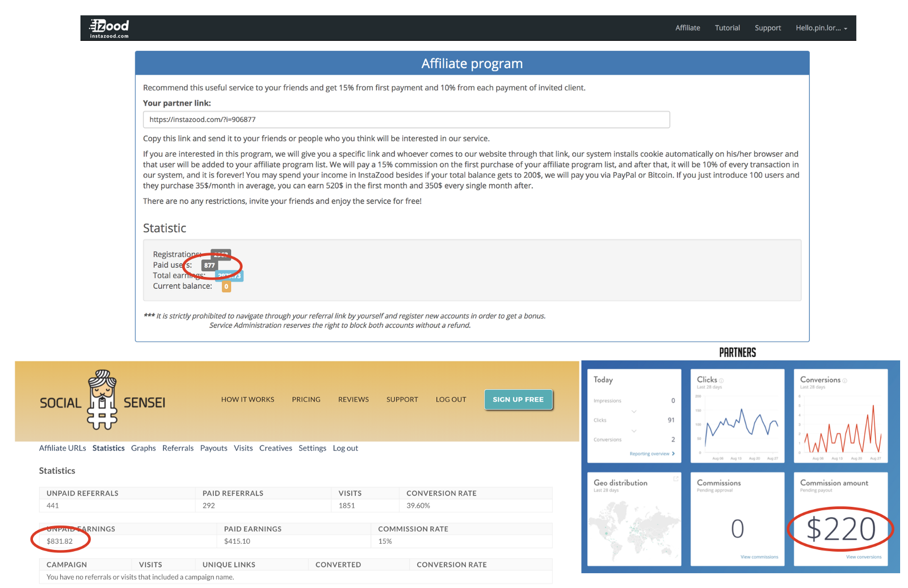Screen dimensions: 908x588
Task: Click the lowercase Log out tab link
Action: tap(346, 448)
